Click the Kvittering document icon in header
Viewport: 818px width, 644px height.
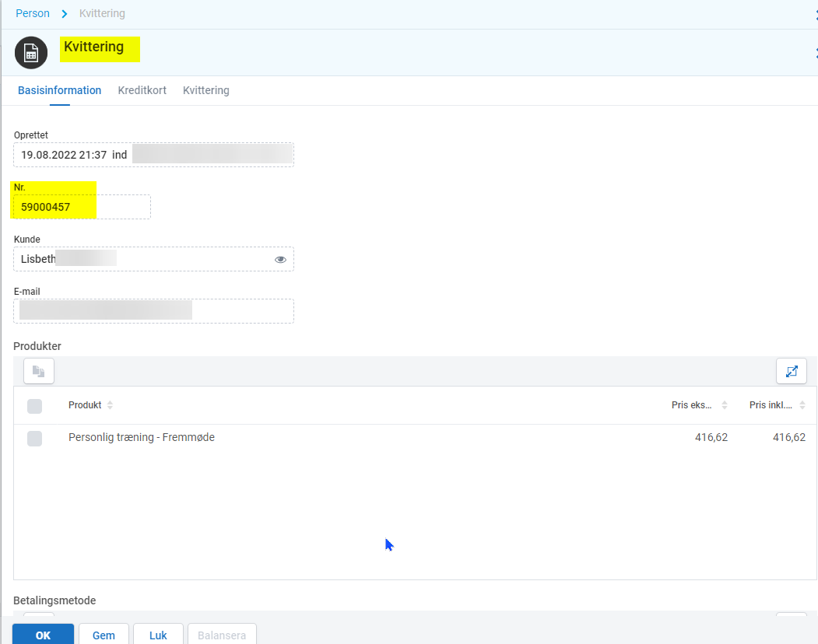(x=31, y=53)
